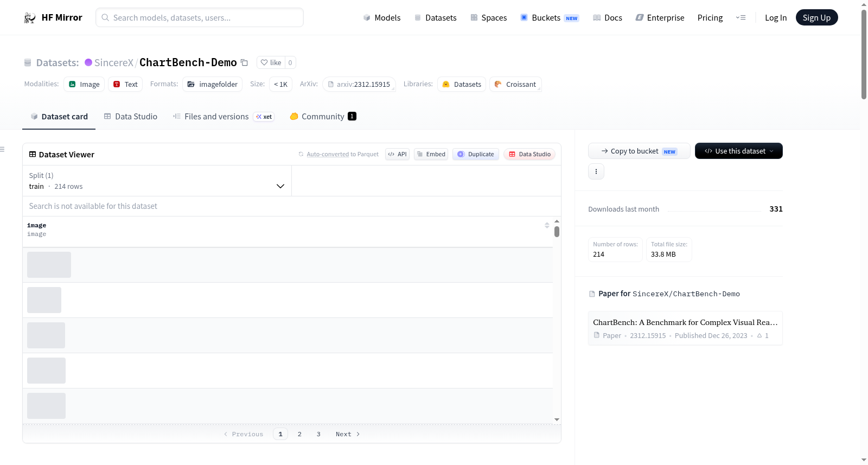Click the Embed button
Screen dimensions: 868x465
pyautogui.click(x=431, y=154)
